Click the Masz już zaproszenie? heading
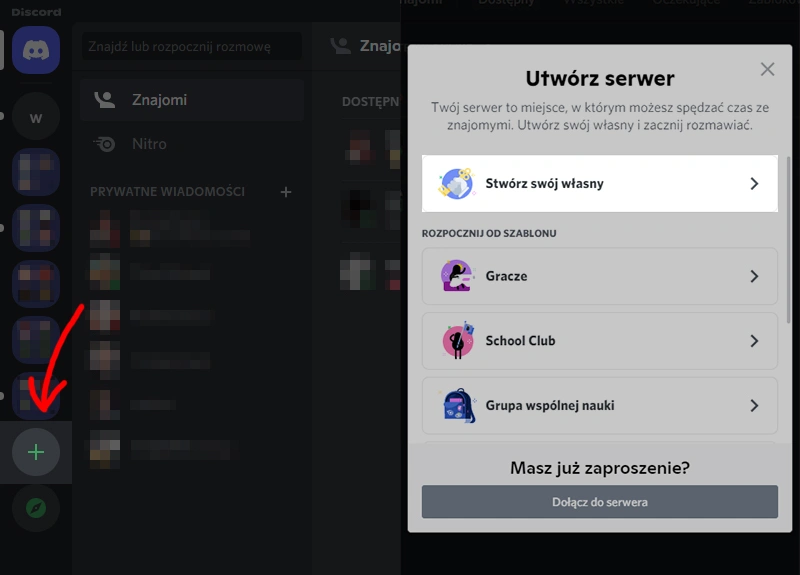 click(599, 468)
